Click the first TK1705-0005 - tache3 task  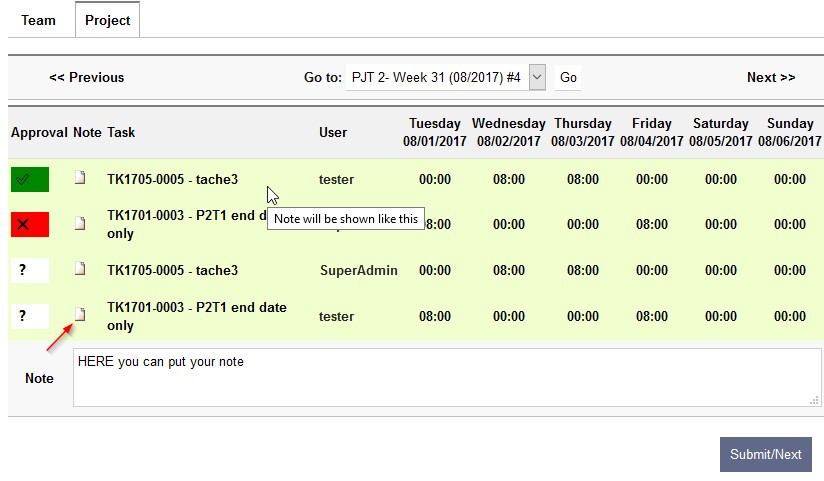click(173, 180)
